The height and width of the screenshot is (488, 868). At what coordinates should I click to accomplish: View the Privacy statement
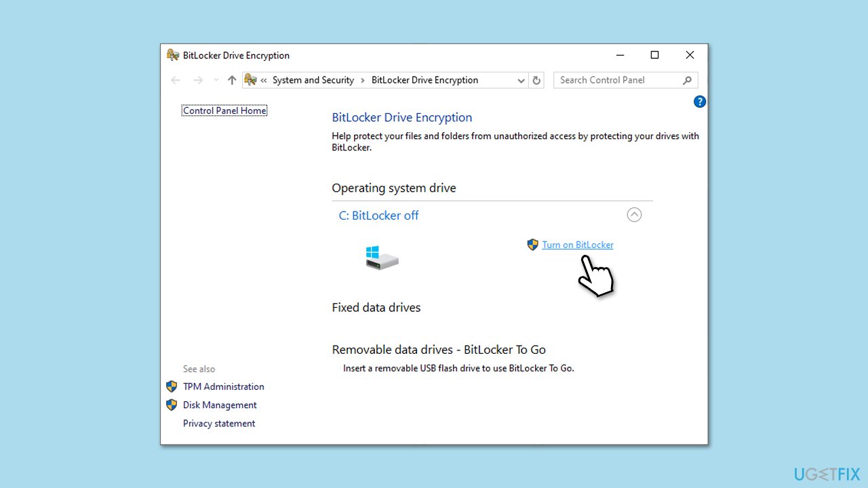pos(218,423)
